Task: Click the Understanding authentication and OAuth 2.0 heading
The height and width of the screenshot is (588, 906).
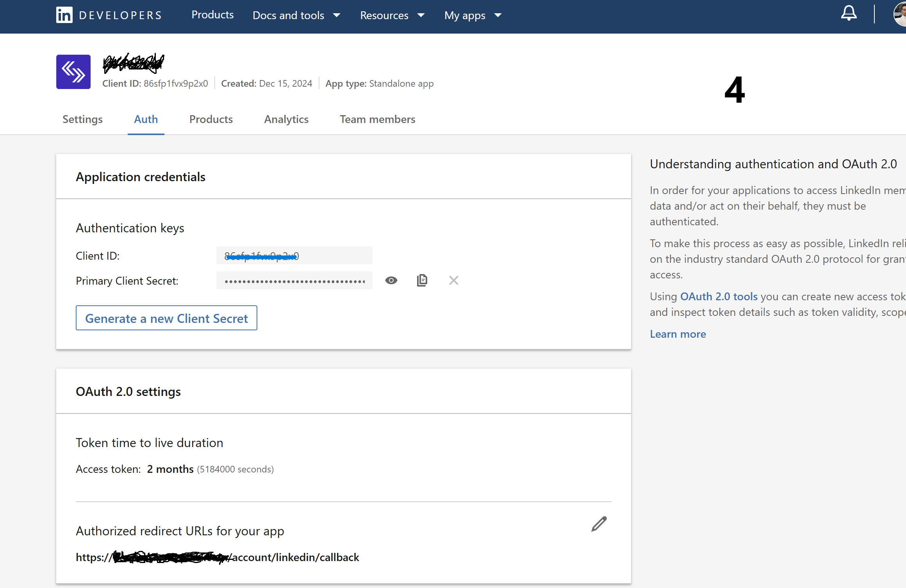Action: [773, 164]
